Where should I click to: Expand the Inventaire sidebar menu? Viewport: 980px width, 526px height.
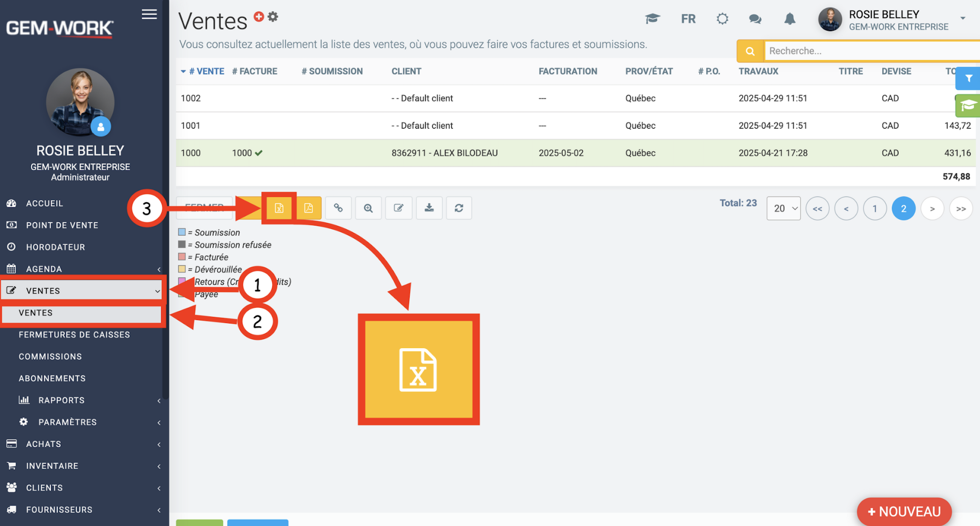coord(52,466)
